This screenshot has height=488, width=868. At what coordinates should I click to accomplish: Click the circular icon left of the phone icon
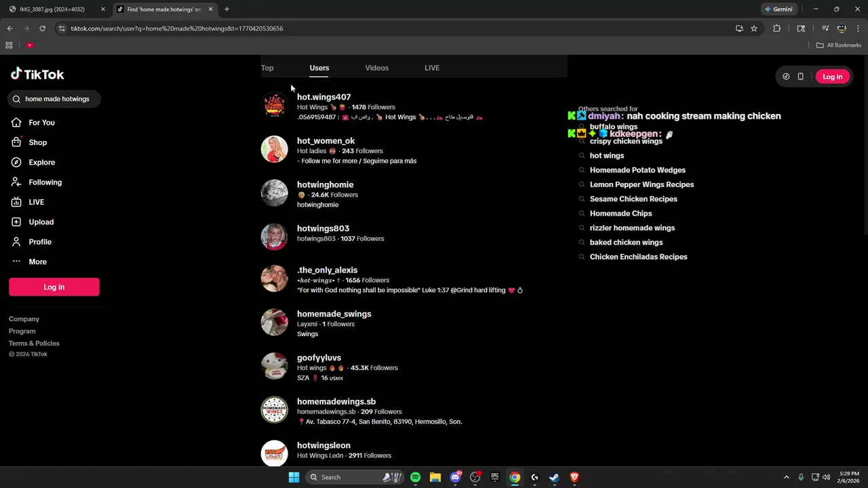(x=786, y=77)
